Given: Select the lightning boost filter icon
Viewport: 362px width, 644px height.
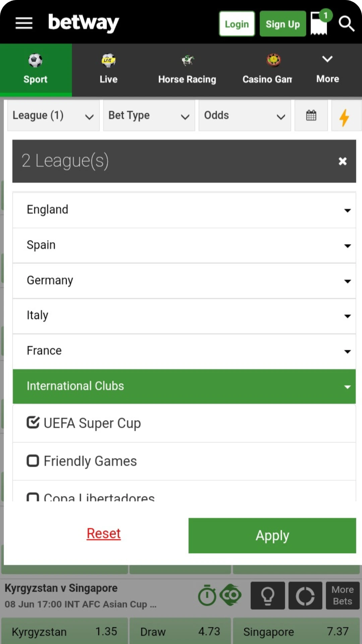Looking at the screenshot, I should [345, 117].
